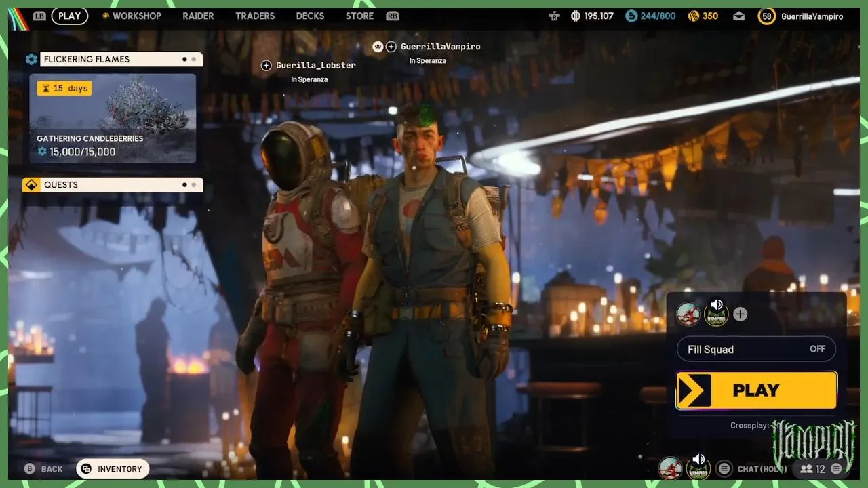
Task: Open the menu icon left of CHAT (HOLD)
Action: click(x=724, y=468)
